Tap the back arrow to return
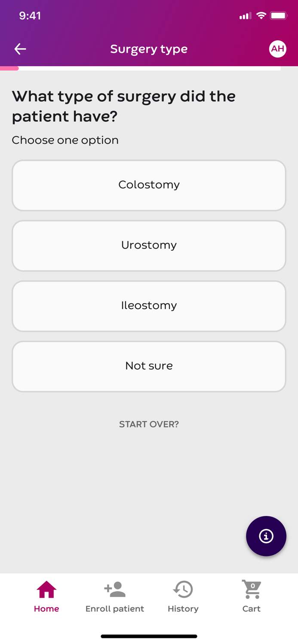This screenshot has height=644, width=298. 20,49
